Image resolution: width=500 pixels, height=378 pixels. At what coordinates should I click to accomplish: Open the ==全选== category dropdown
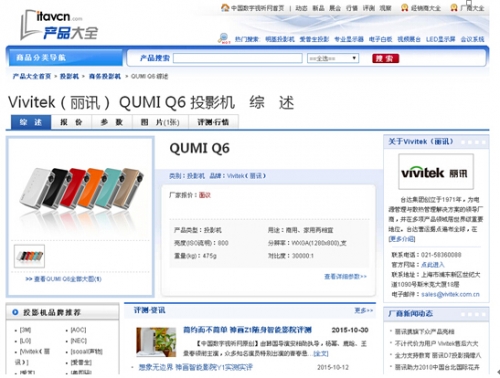(333, 58)
